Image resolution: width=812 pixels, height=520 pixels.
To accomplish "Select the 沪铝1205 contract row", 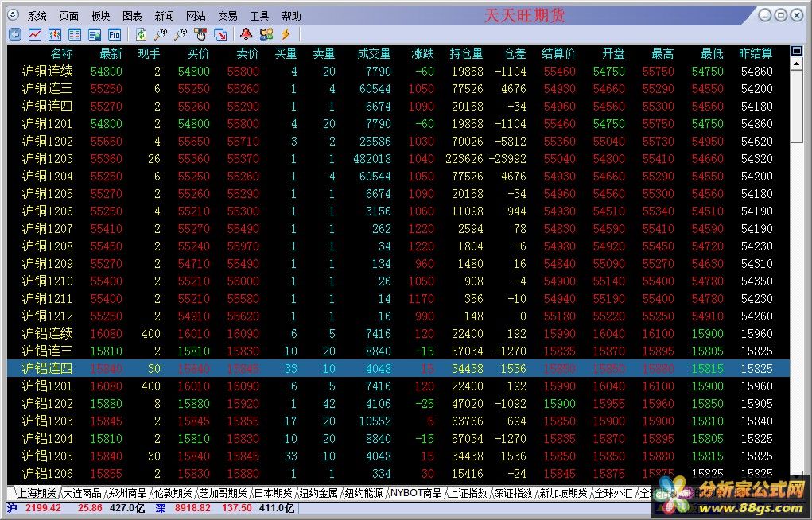I will click(398, 456).
